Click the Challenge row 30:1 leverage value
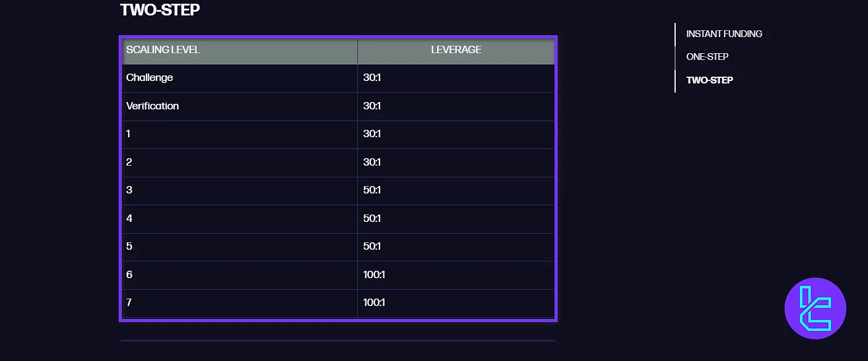This screenshot has width=868, height=361. pos(372,78)
